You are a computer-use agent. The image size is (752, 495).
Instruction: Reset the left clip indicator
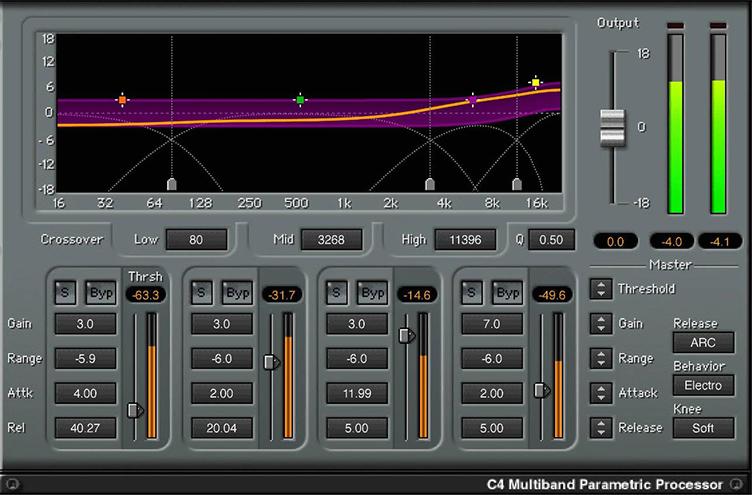coord(675,25)
